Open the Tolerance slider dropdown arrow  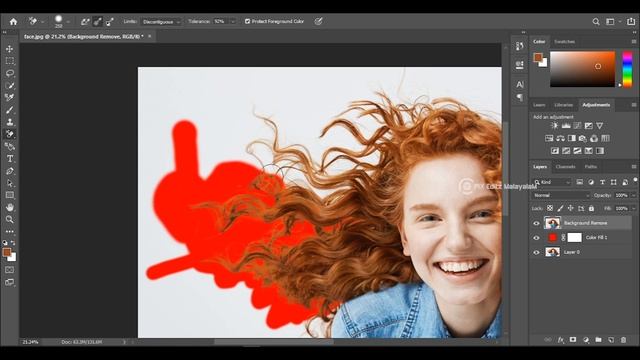(233, 22)
